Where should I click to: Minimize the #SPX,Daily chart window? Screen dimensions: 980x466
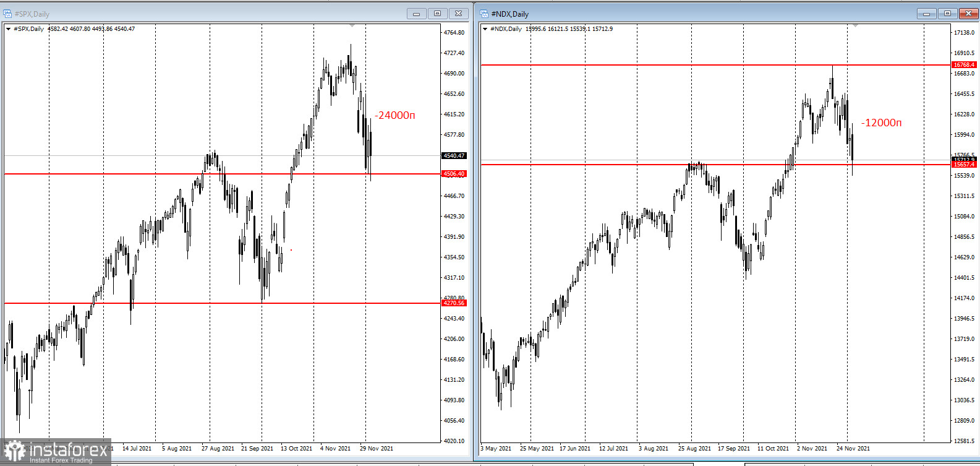pyautogui.click(x=416, y=14)
